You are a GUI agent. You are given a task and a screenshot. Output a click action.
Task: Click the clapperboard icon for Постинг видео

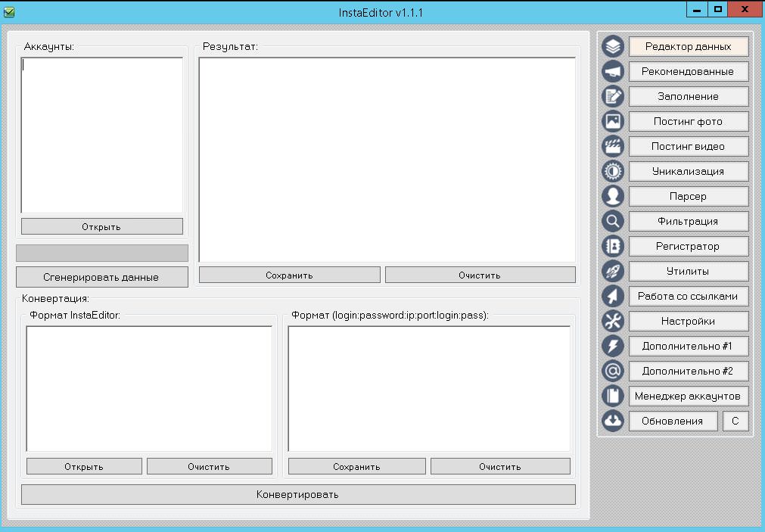613,146
